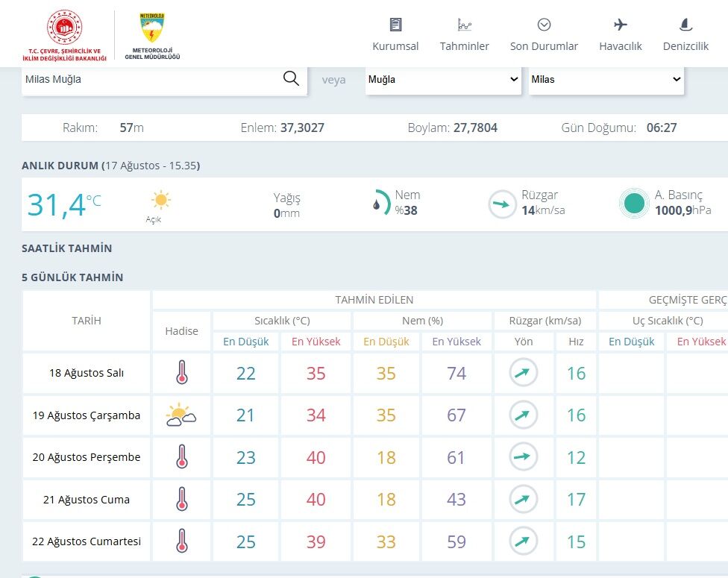This screenshot has width=728, height=578.
Task: Click the 18 Ağustos Salı date cell
Action: click(x=87, y=373)
